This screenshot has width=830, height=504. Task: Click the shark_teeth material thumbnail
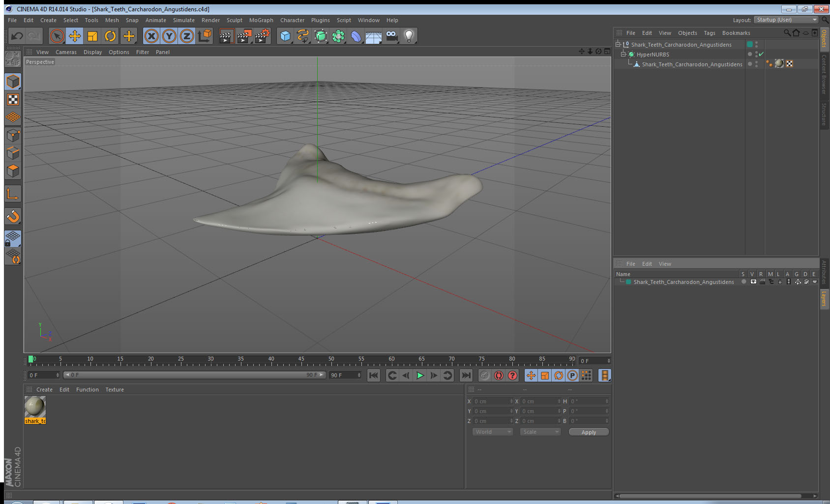click(35, 407)
